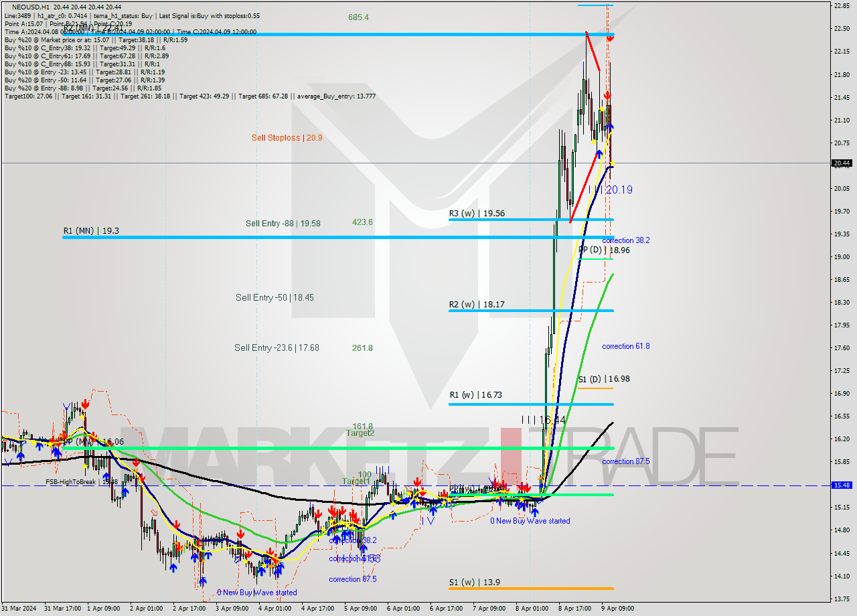Select the 'Buy %10 @ C_Entry38: 19.32' line
The image size is (857, 616).
84,48
